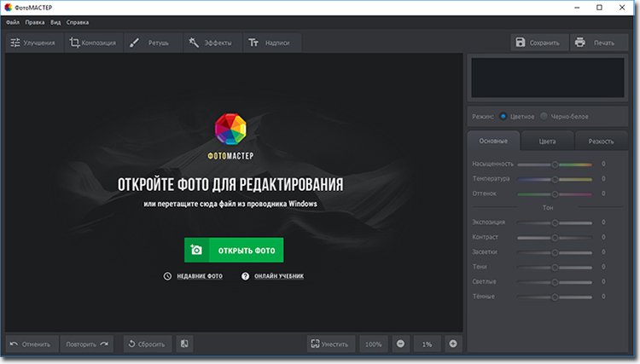Click the question mark icon beside ОНЛАЙН УЧЕБНИК
This screenshot has height=364, width=640.
point(245,276)
